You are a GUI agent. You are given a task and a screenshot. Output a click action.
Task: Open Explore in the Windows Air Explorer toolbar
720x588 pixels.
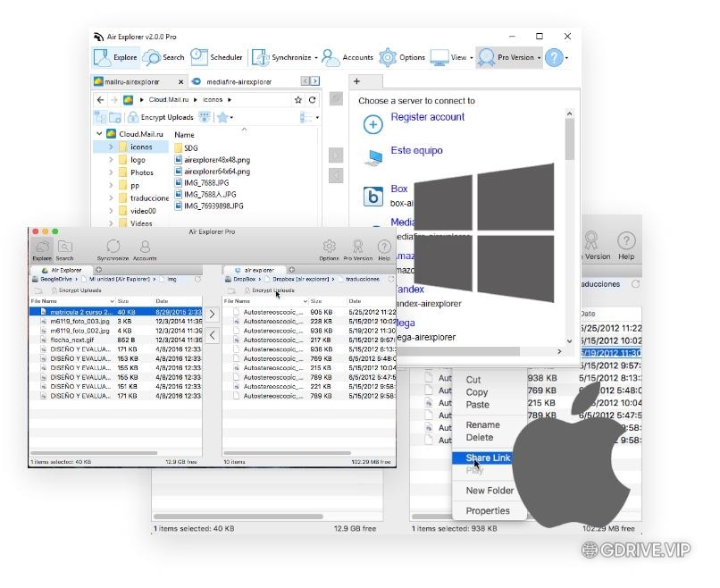click(x=115, y=57)
